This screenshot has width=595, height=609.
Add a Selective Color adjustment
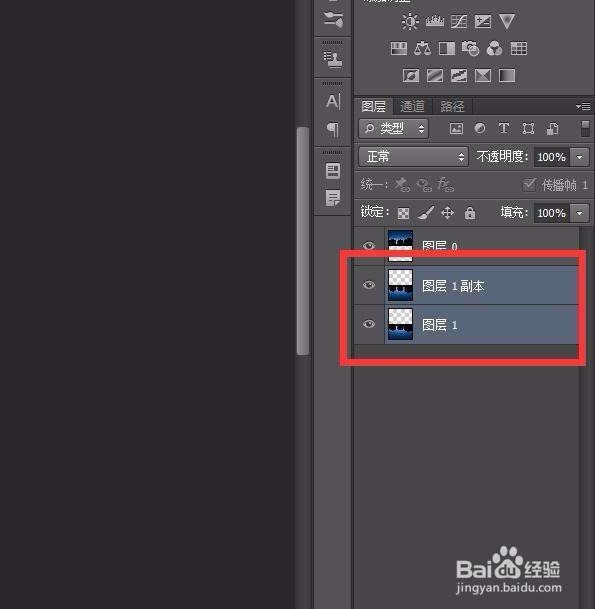pyautogui.click(x=483, y=76)
